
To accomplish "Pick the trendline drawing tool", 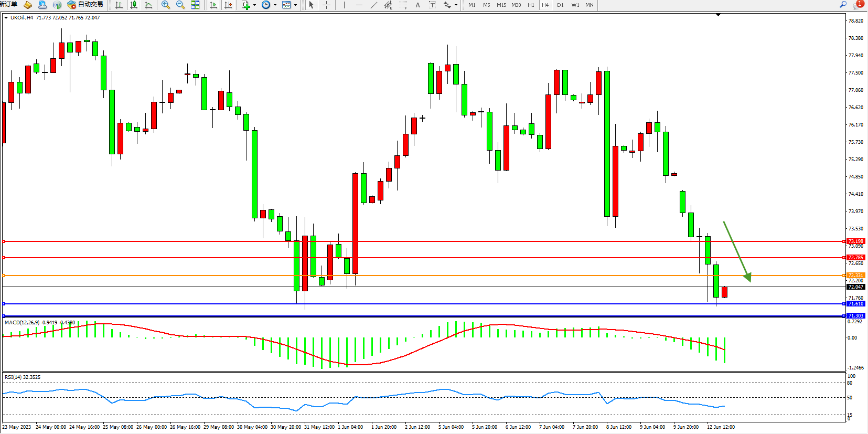I will click(x=373, y=5).
